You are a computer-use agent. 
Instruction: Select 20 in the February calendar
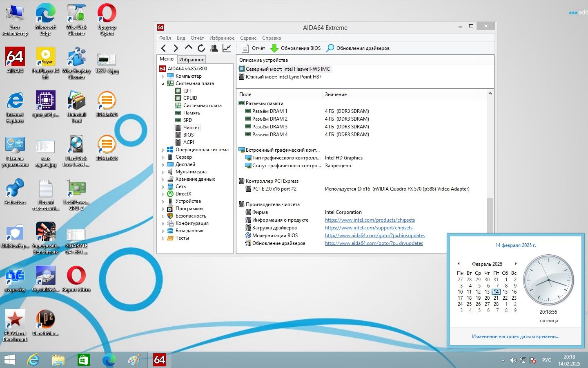tap(487, 298)
